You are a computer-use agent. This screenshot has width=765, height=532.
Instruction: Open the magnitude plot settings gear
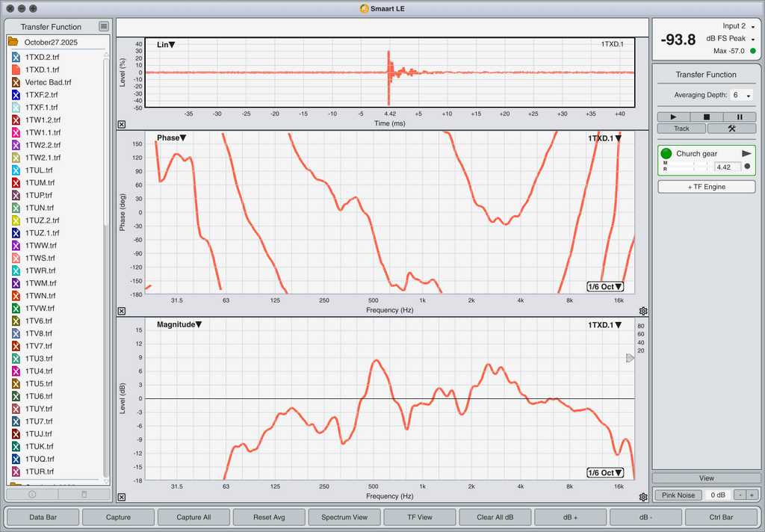[x=643, y=497]
